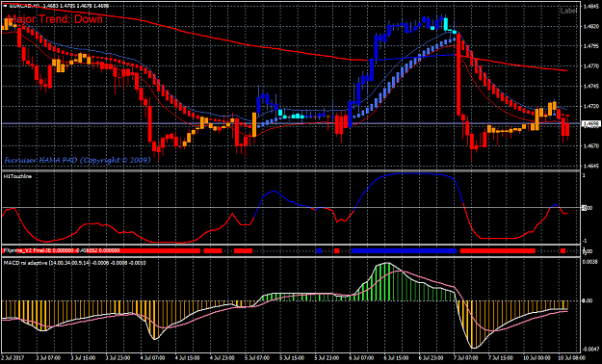Click the 1.4670 price axis label
Viewport: 602px width, 364px height.
tap(590, 146)
